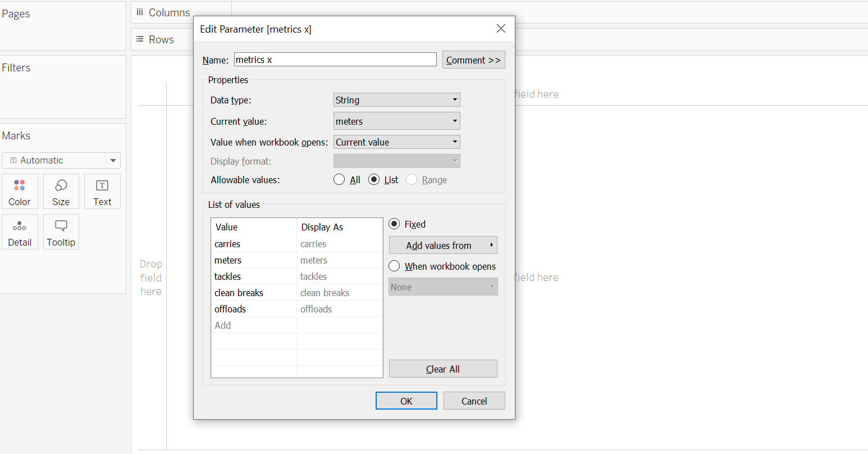Close the Edit Parameter dialog
The height and width of the screenshot is (454, 868).
coord(501,29)
